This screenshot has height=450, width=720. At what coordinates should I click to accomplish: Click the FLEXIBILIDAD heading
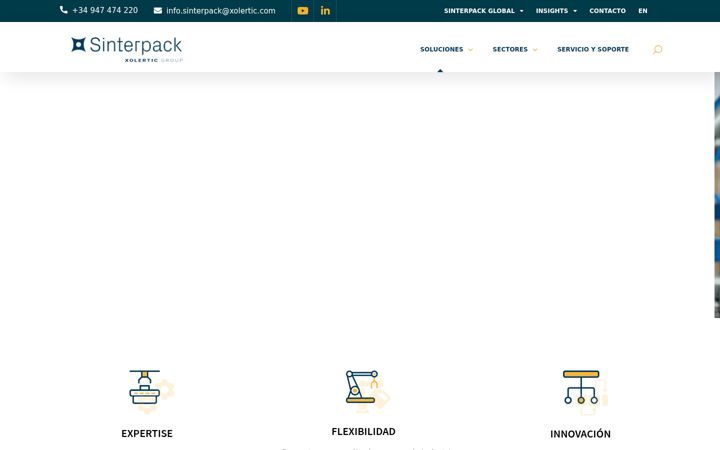[363, 432]
